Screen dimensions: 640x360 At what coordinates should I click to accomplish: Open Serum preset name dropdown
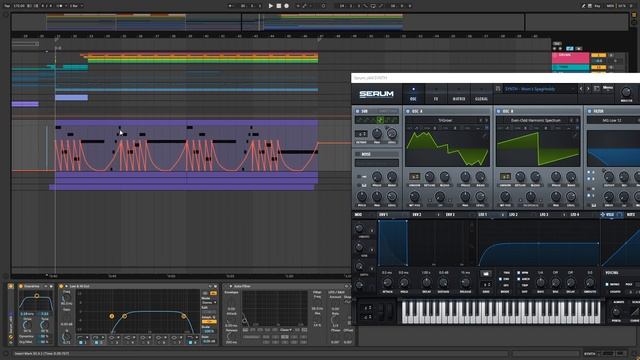pos(539,89)
